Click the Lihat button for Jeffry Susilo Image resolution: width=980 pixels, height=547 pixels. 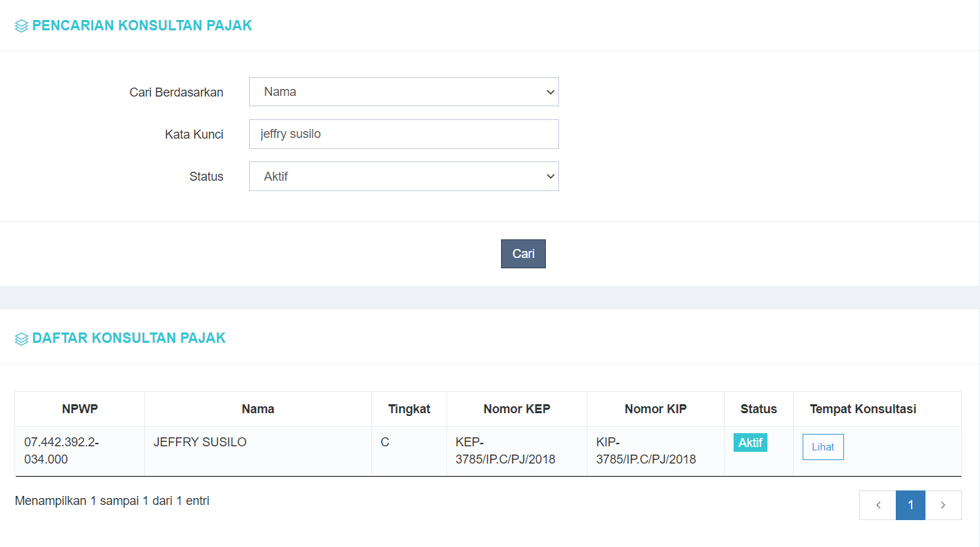point(823,447)
